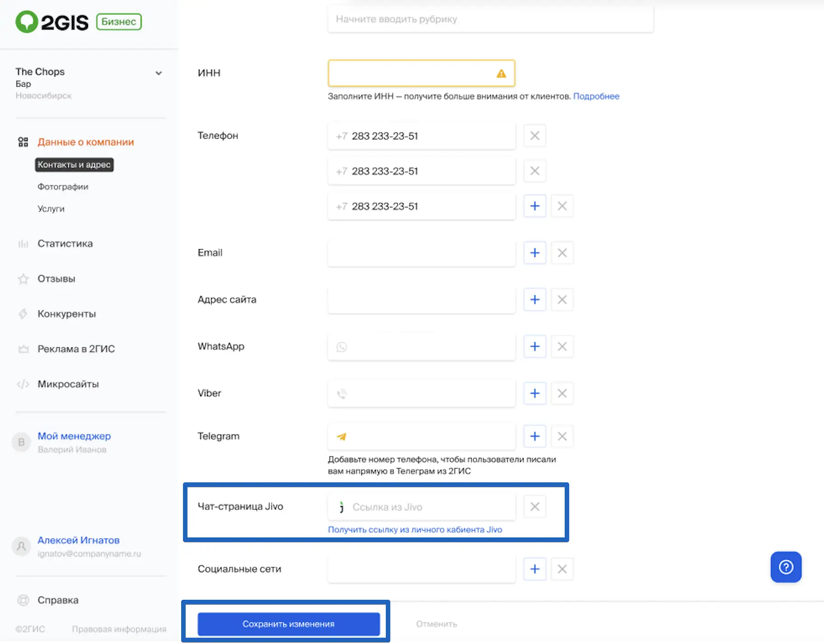
Task: Click the Сохранить изменения button
Action: [289, 624]
